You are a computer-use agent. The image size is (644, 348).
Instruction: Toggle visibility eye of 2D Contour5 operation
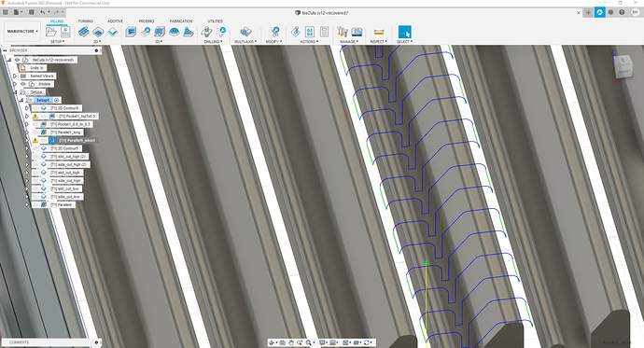click(35, 148)
